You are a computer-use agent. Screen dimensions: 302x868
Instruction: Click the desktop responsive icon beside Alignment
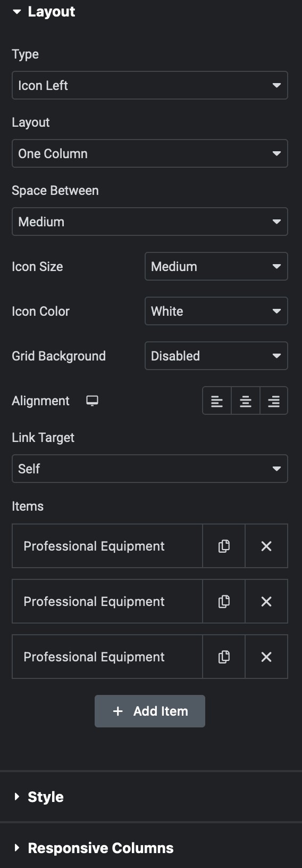(92, 400)
